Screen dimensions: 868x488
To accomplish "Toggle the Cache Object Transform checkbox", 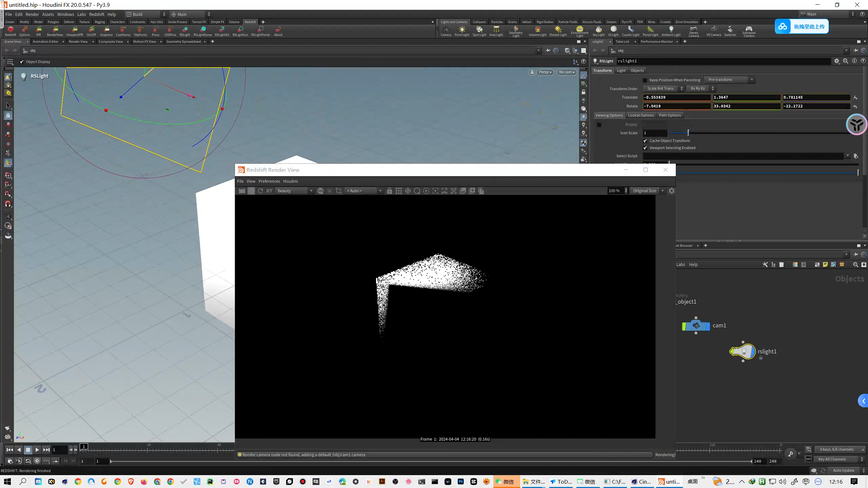I will 645,141.
